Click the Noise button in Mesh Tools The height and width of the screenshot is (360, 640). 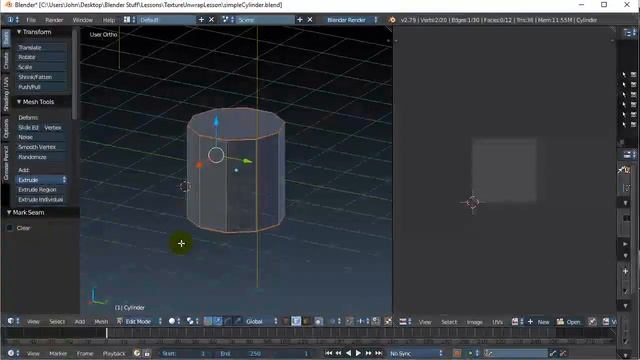coord(41,137)
